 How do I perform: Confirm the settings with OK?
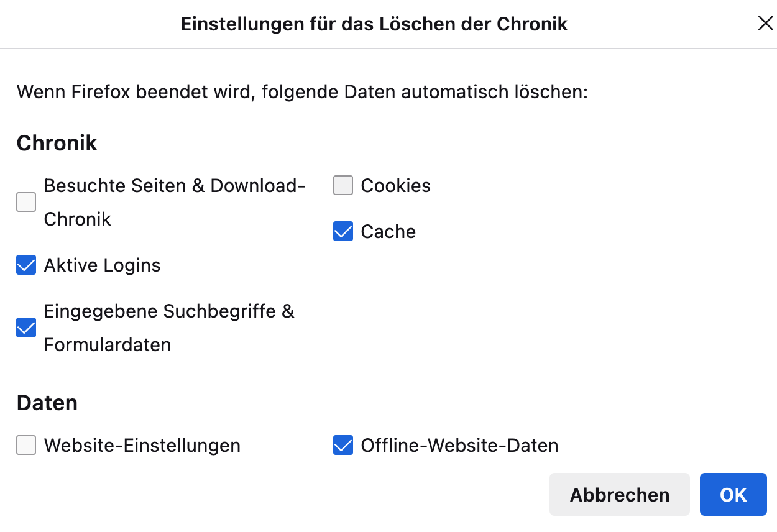tap(733, 495)
